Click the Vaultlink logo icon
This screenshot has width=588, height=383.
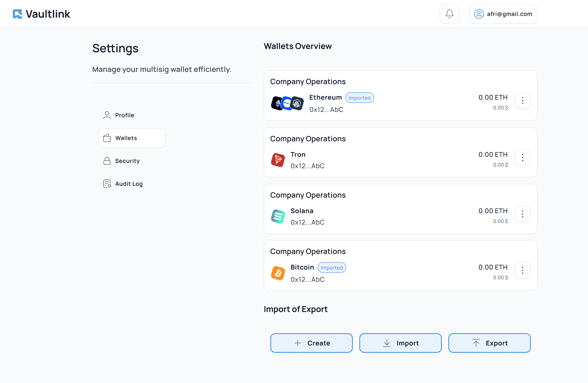click(x=18, y=14)
